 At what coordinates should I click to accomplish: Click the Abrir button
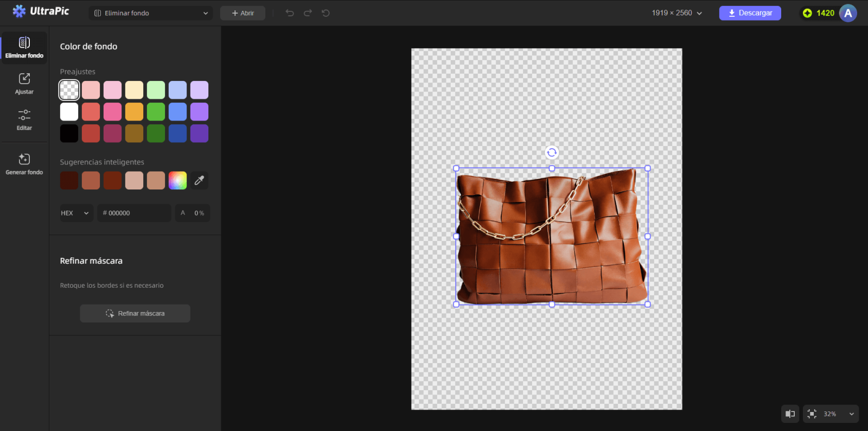point(242,13)
